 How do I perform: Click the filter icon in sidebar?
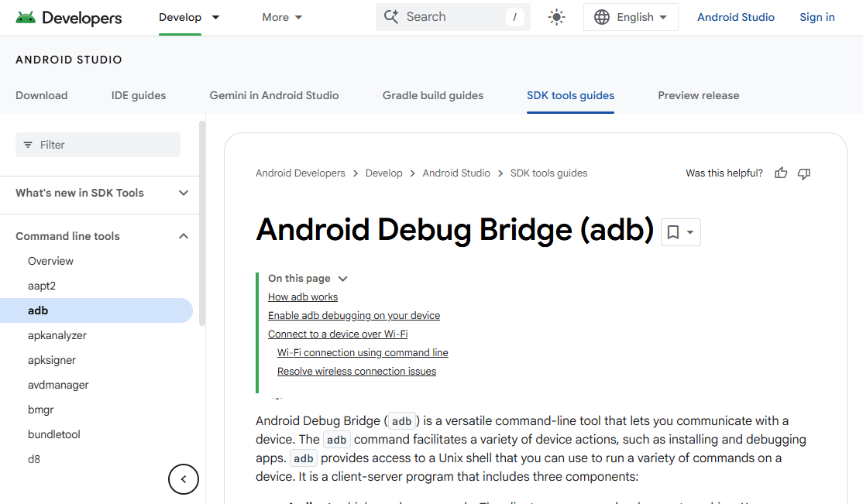point(29,145)
